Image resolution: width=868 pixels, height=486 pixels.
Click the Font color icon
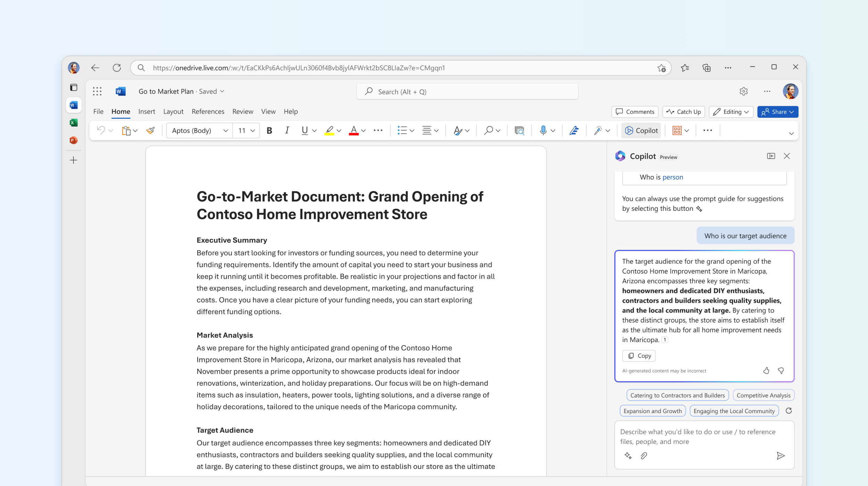point(353,130)
